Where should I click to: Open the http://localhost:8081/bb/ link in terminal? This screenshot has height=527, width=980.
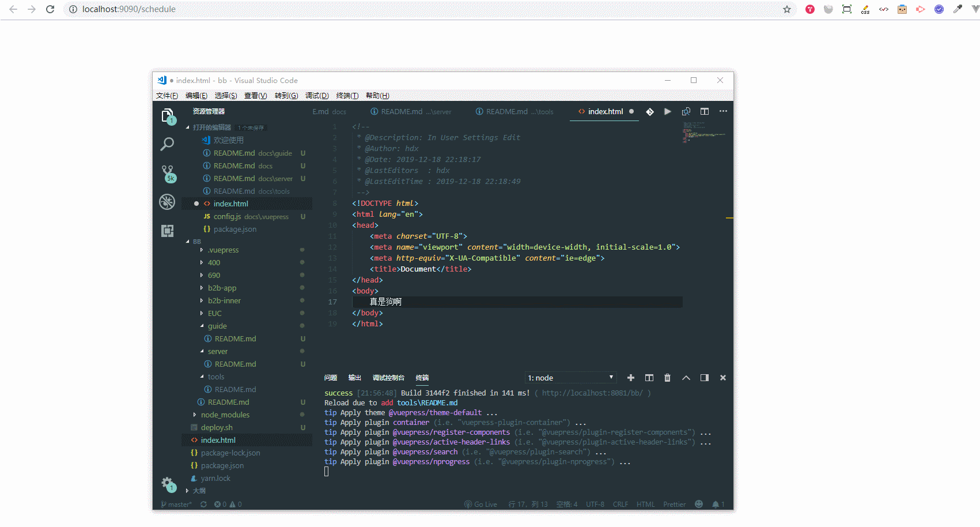[x=592, y=393]
